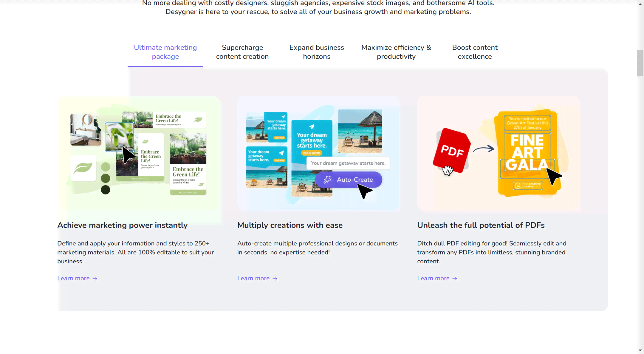644x354 pixels.
Task: Expand Boost content excellence section
Action: tap(475, 51)
